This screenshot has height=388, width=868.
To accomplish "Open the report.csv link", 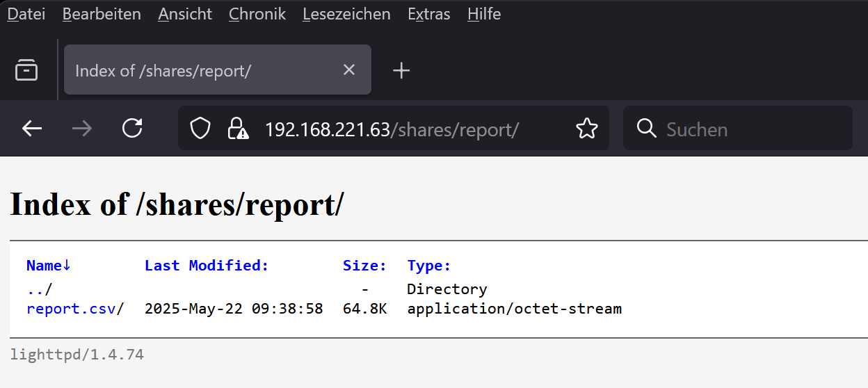I will [71, 309].
